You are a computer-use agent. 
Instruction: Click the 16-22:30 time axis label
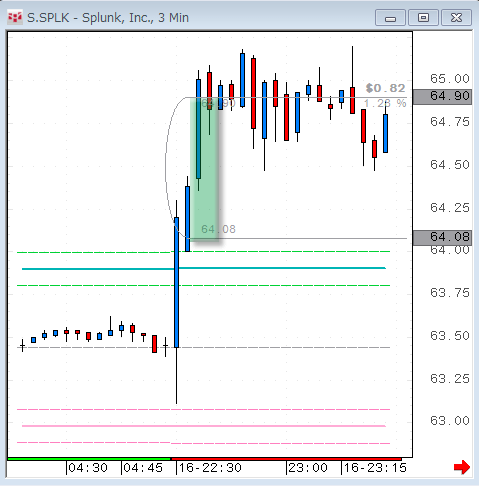(210, 468)
